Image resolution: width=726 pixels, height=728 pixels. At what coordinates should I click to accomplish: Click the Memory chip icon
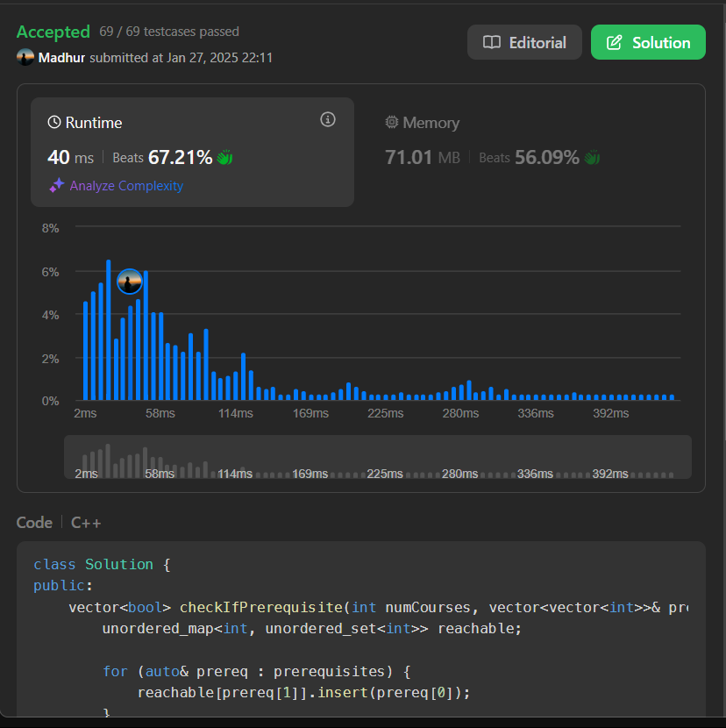(x=392, y=122)
